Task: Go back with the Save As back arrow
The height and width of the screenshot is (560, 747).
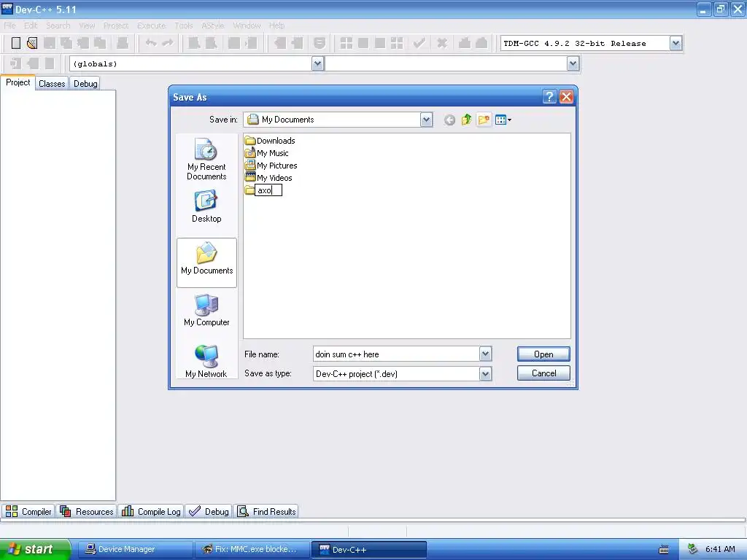Action: [449, 120]
